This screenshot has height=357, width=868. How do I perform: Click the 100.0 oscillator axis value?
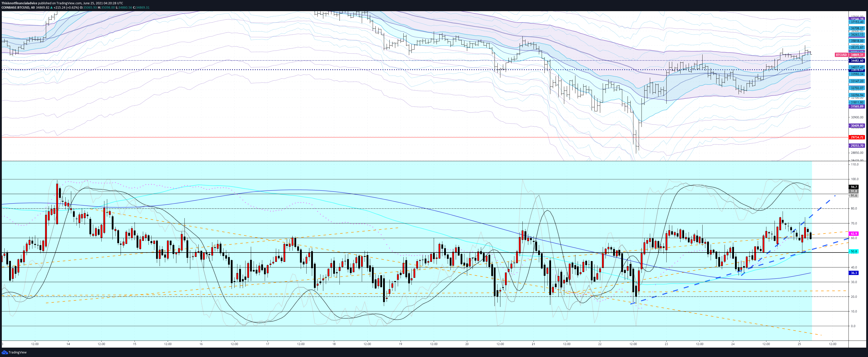point(855,179)
